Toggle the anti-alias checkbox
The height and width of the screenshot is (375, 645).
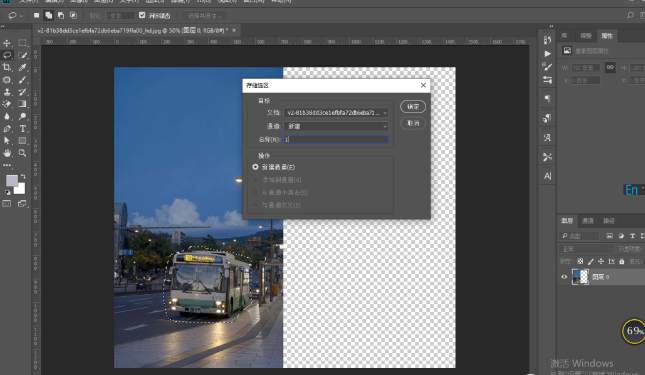(142, 15)
